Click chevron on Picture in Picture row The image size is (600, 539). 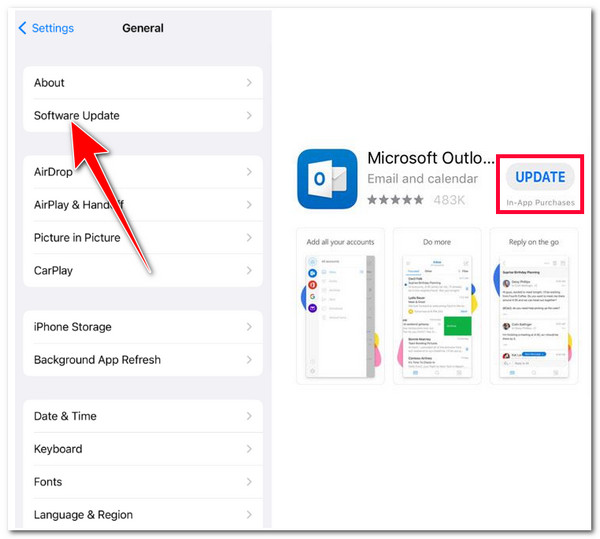pyautogui.click(x=249, y=238)
